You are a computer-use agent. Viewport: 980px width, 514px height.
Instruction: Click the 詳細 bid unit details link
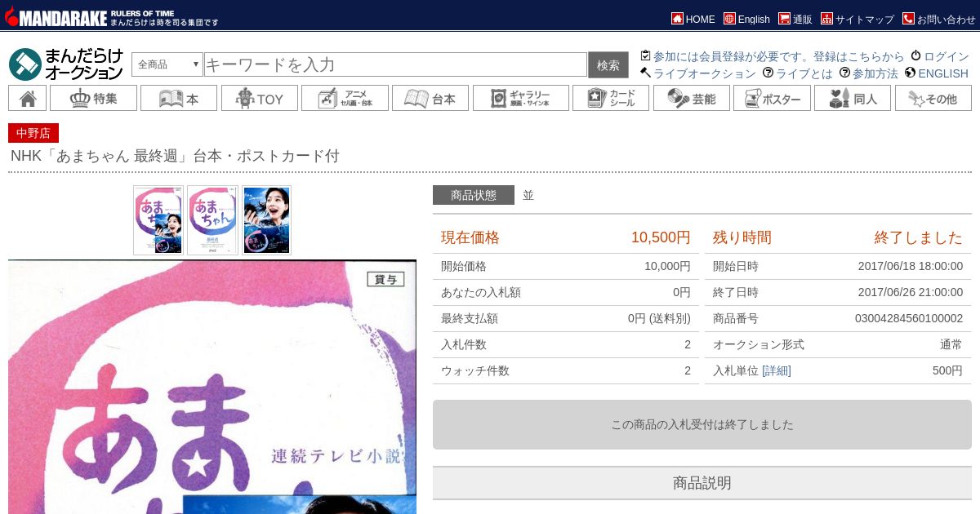777,370
